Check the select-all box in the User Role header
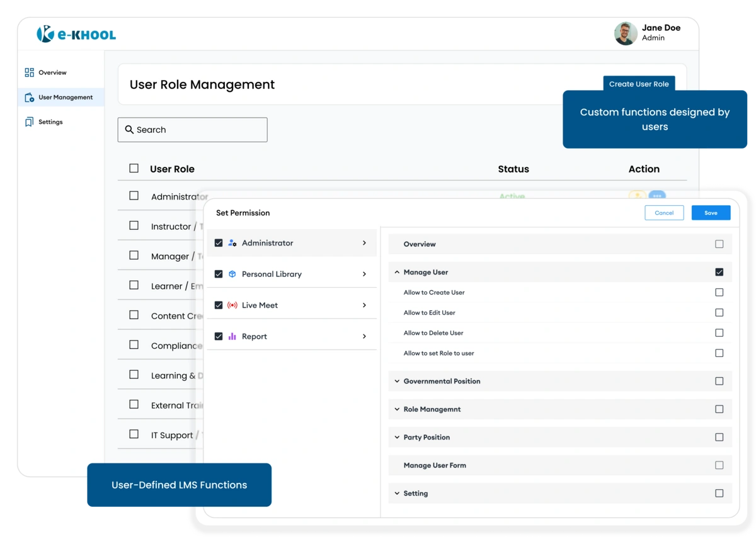Viewport: 756px width, 537px height. (x=133, y=168)
